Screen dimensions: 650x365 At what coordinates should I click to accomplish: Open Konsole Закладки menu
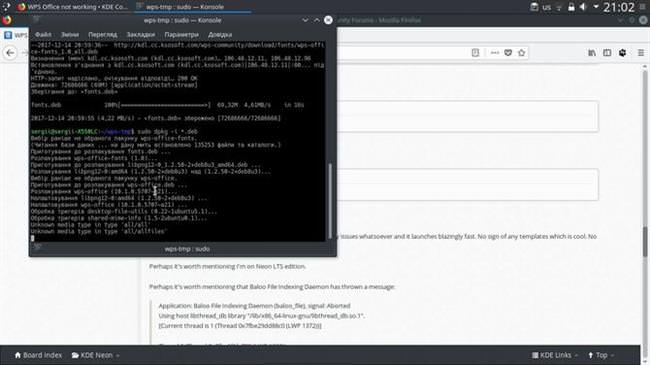(x=141, y=35)
